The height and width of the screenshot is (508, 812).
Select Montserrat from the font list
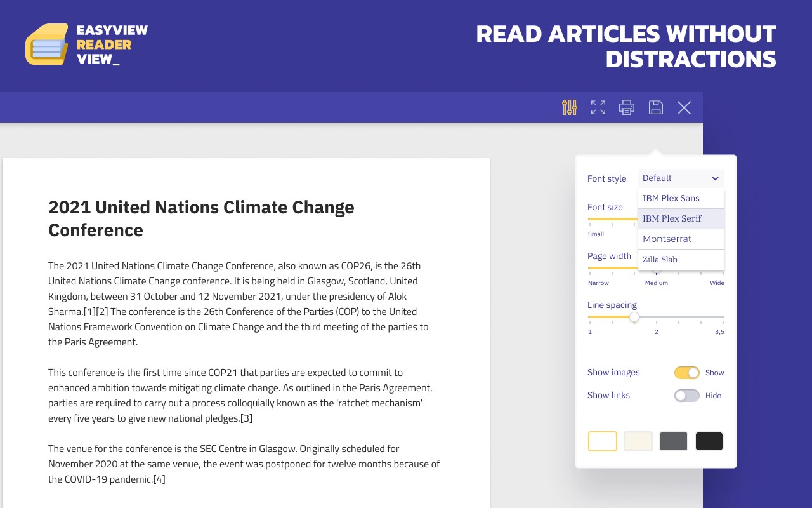(681, 239)
